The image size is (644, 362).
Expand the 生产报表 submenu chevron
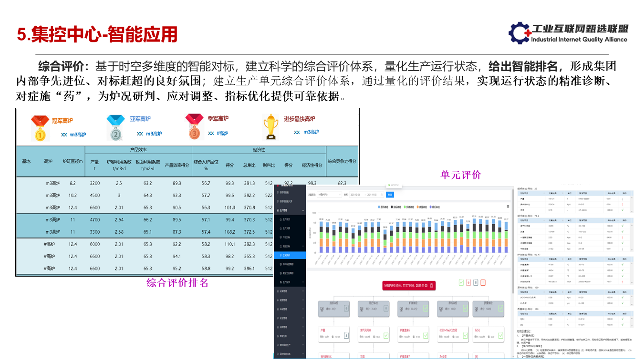pyautogui.click(x=303, y=282)
